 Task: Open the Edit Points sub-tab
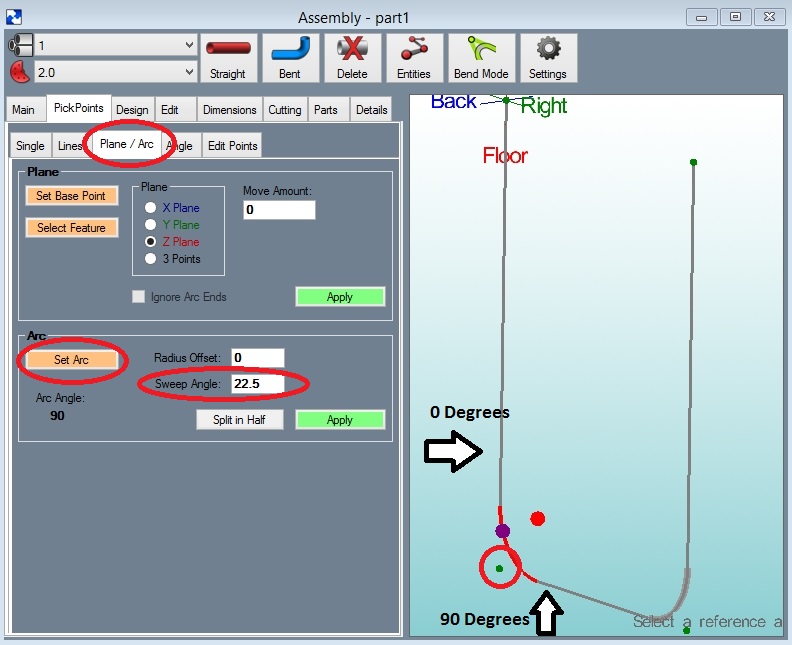click(x=233, y=145)
